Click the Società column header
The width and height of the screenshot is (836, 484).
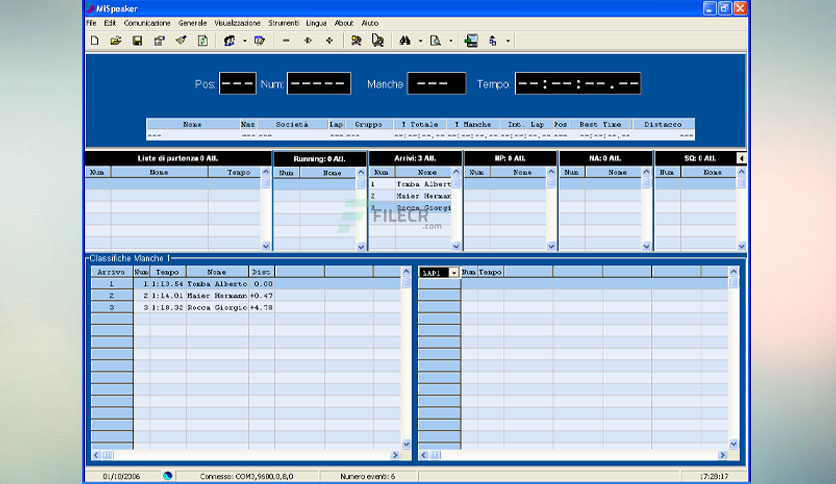pyautogui.click(x=292, y=124)
